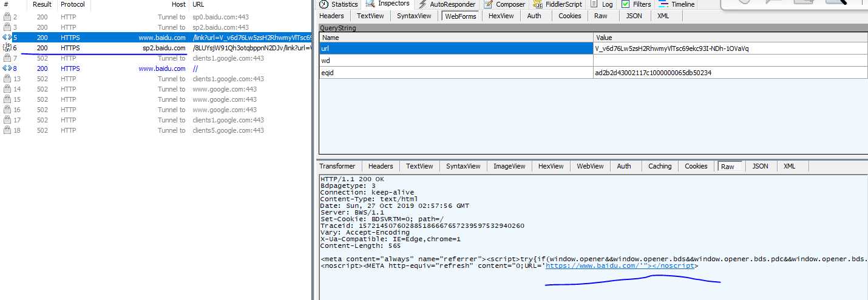
Task: Open the FiddlerScript tab
Action: (x=557, y=4)
